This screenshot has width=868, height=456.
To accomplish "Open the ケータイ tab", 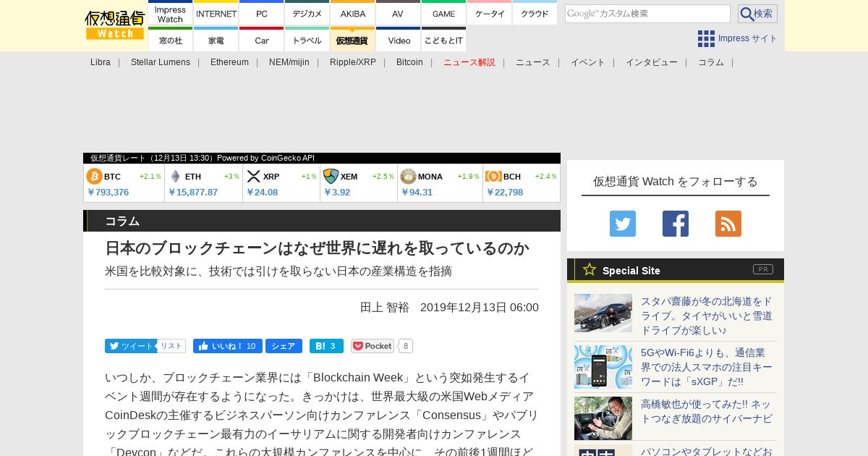I will pos(489,14).
